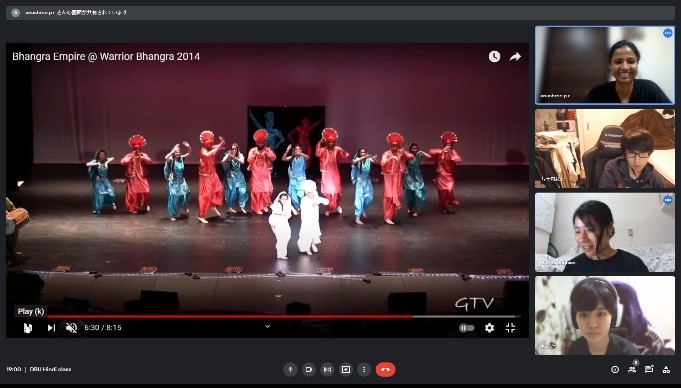Click the presentation notice banner at top
This screenshot has width=681, height=388.
click(340, 13)
